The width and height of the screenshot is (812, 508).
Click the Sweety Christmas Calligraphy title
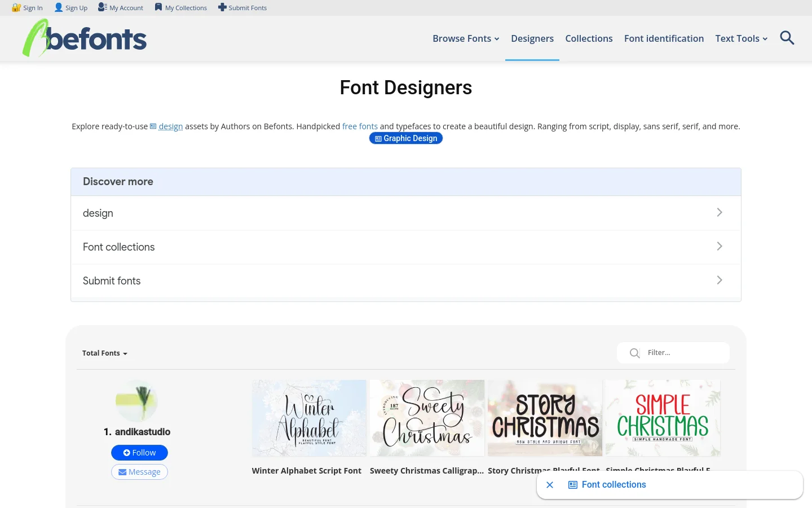[x=427, y=471]
